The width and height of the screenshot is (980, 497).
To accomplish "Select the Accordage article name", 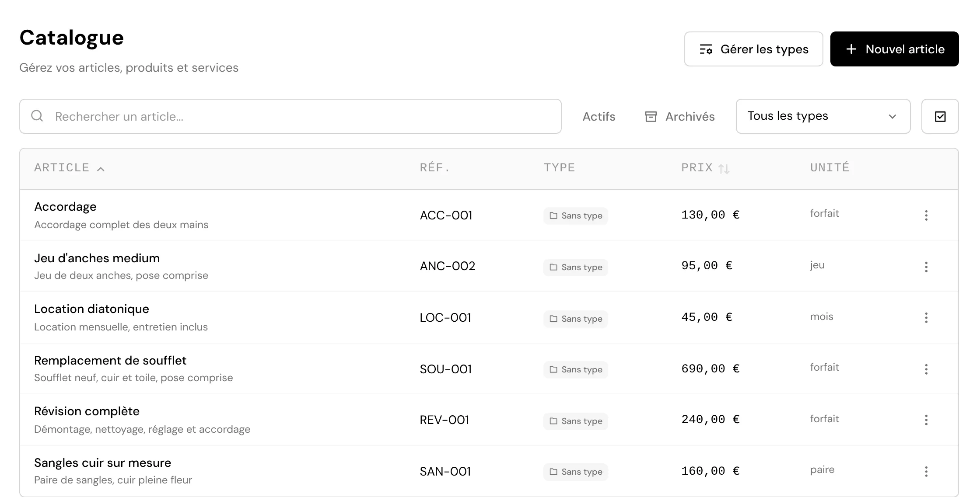I will 65,207.
